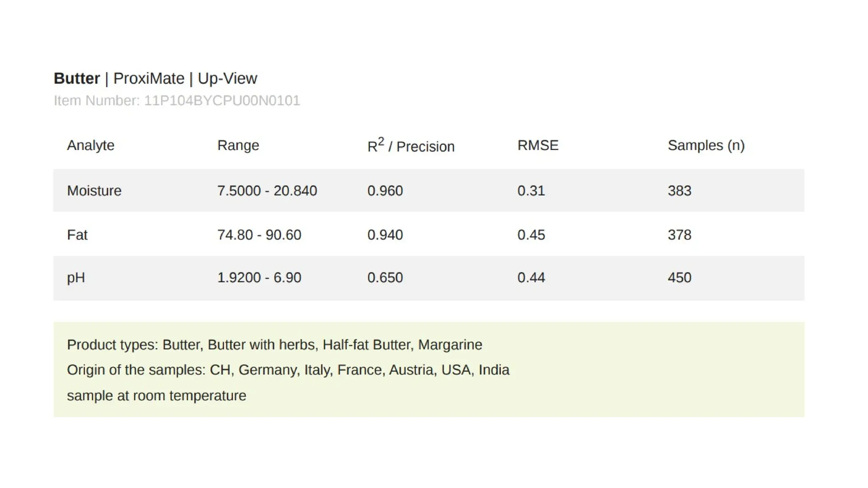Click the Fat RMSE value 0.45

coord(531,235)
